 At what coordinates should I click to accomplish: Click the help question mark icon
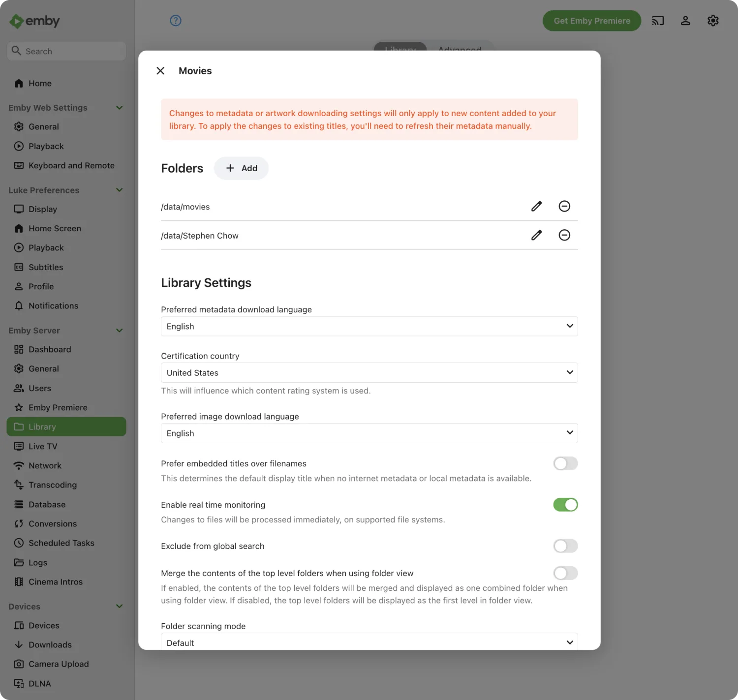pyautogui.click(x=176, y=21)
